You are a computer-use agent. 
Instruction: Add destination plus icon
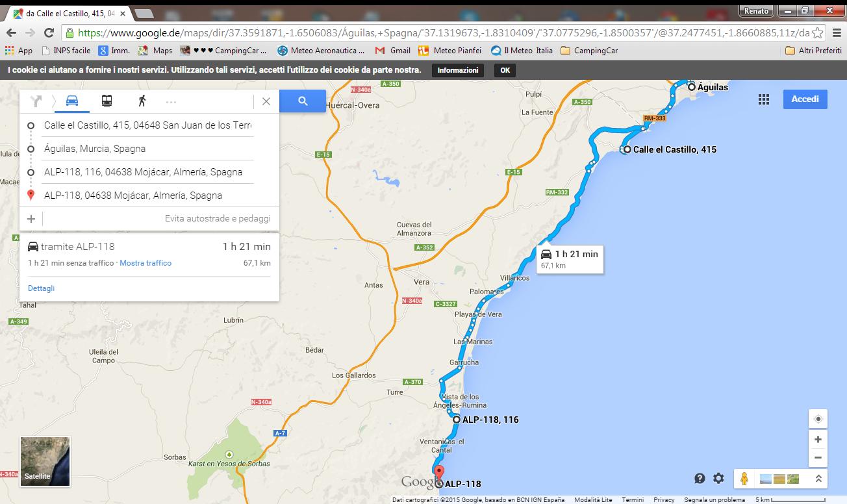31,219
